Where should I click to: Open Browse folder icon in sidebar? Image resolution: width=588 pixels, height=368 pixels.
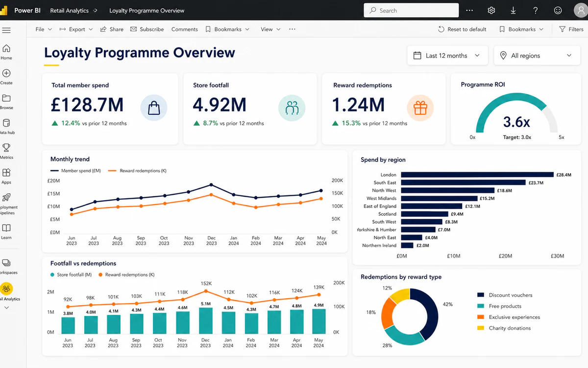point(6,98)
